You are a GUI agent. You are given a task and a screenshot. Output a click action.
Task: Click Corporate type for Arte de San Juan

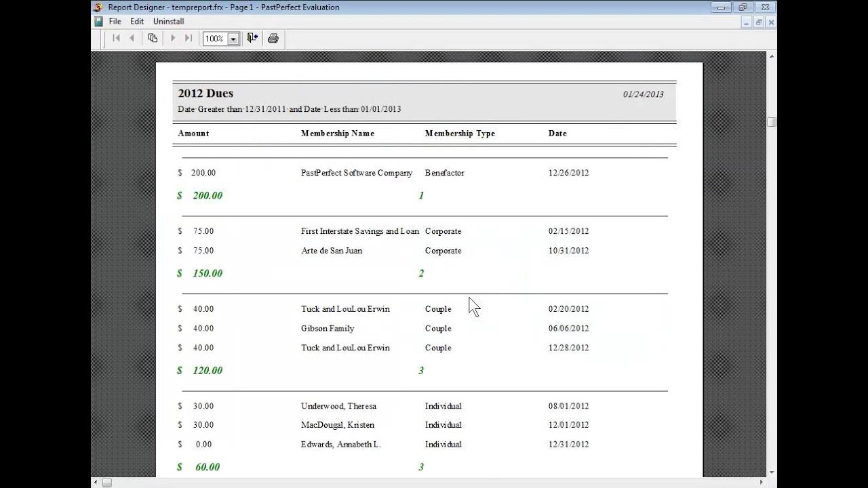click(443, 251)
